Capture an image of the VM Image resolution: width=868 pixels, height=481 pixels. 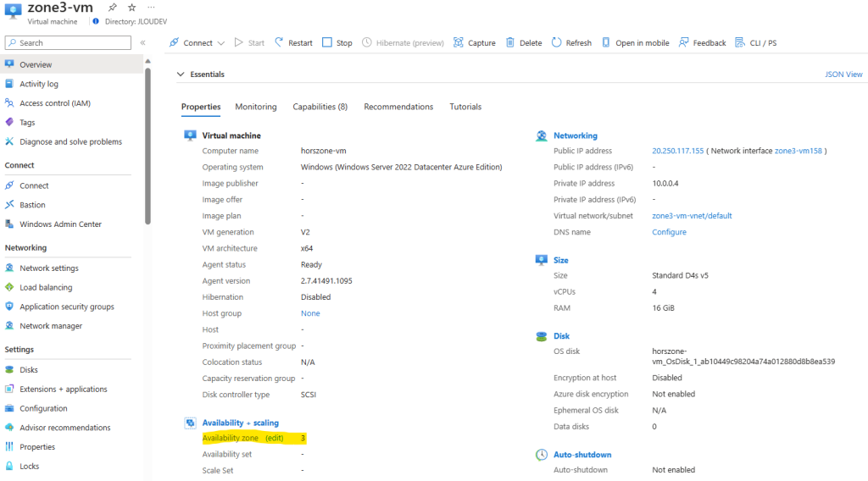(475, 42)
